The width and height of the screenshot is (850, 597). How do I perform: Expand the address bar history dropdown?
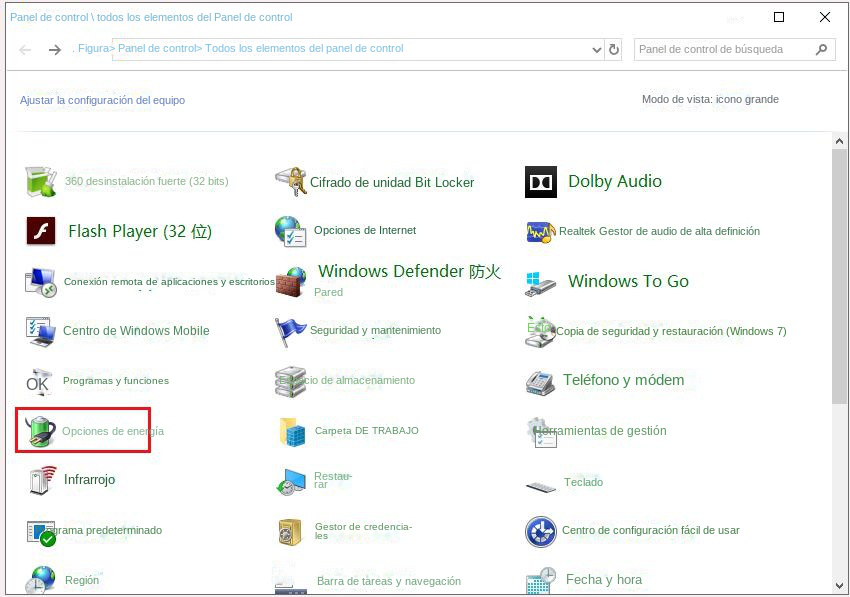click(596, 50)
